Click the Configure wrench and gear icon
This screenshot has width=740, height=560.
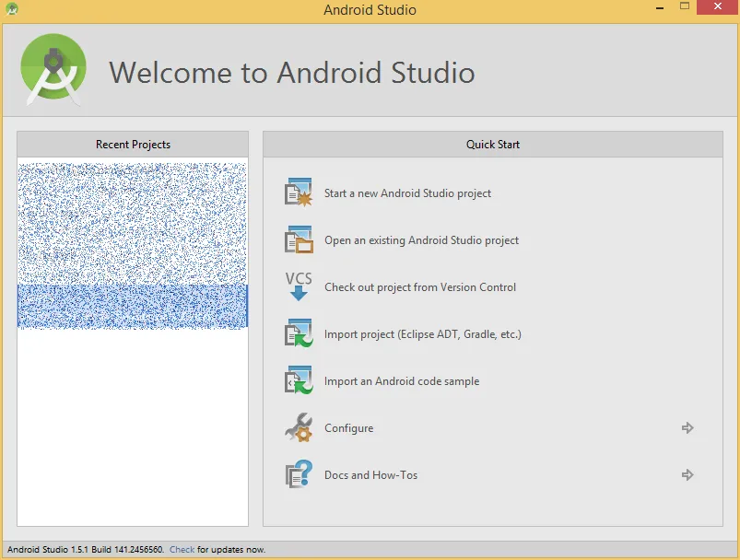click(x=299, y=427)
